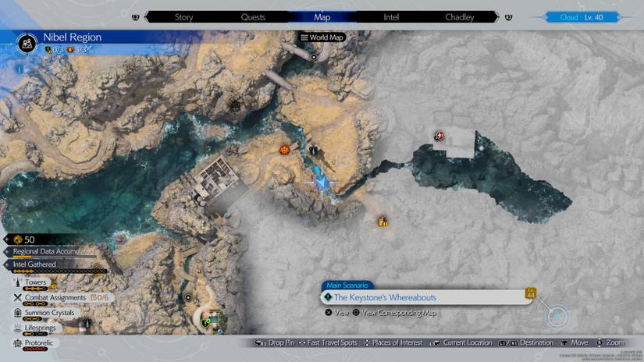Viewport: 644px width, 362px height.
Task: Select the white waypoint marker near World Map
Action: point(314,57)
